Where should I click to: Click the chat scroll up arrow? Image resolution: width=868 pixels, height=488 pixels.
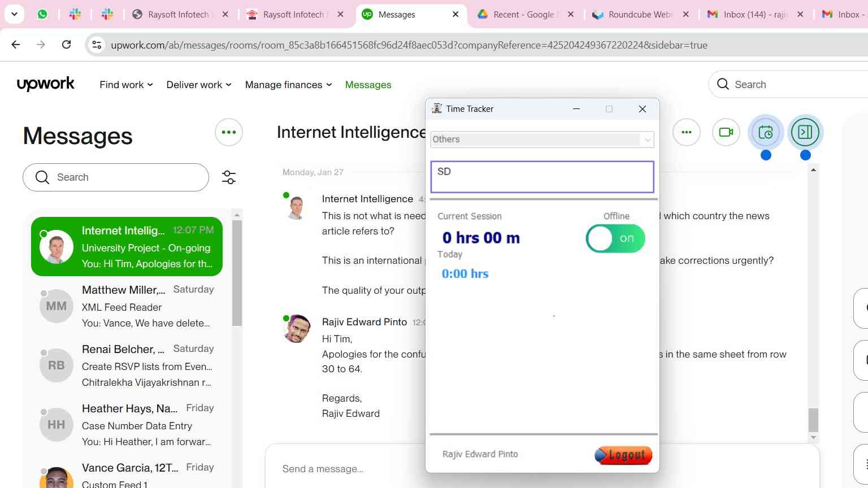point(813,169)
